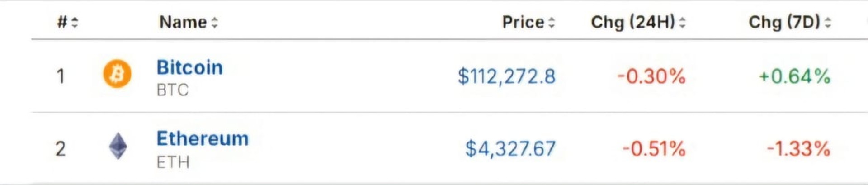Click Bitcoin's 7D change of +0.64%
Viewport: 868px width, 185px height.
pos(794,76)
